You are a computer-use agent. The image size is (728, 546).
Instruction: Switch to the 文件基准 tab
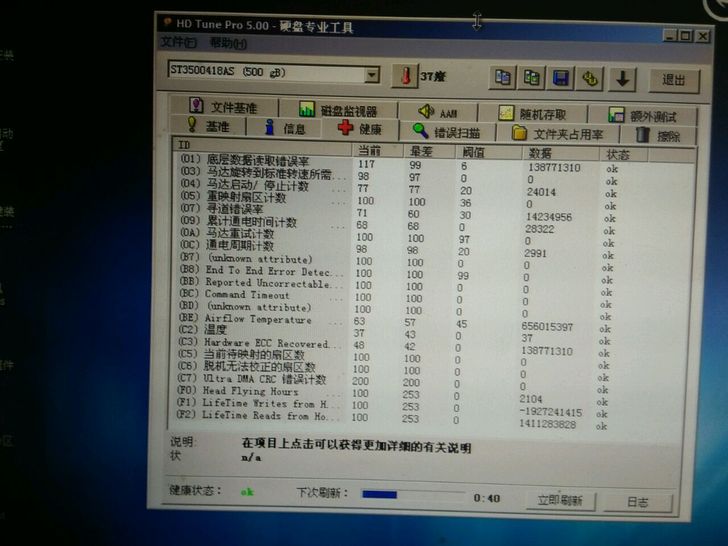[223, 107]
